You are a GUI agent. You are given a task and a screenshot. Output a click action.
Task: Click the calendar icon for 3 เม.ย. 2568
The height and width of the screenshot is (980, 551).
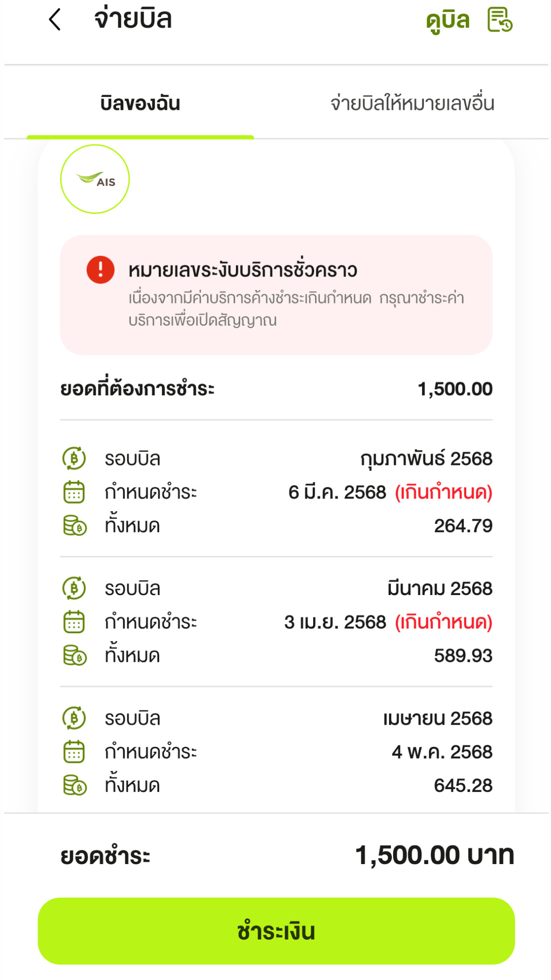74,622
